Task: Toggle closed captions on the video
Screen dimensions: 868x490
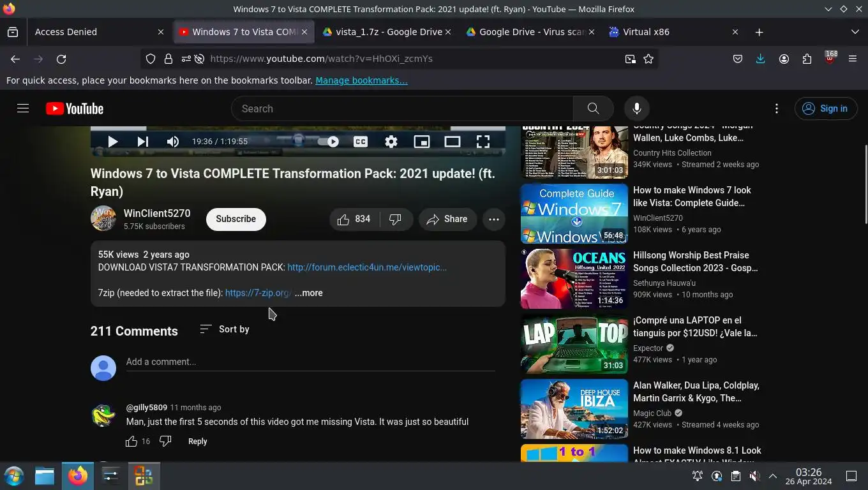Action: coord(361,142)
